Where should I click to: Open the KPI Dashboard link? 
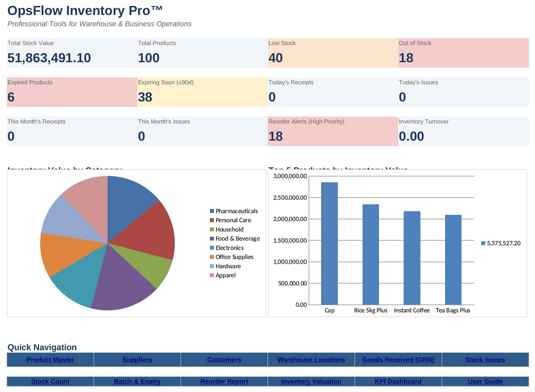(398, 381)
